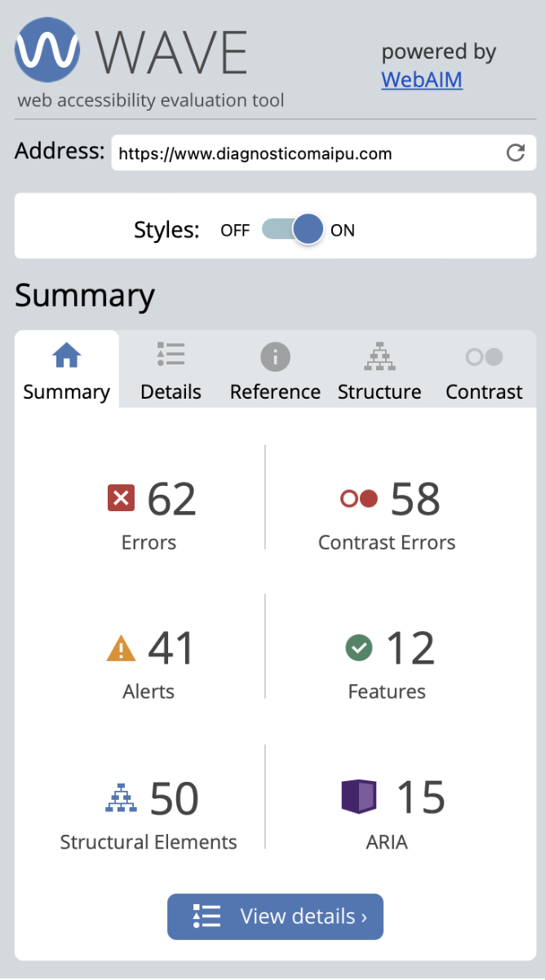Screen dimensions: 545x980
Task: Click the Structural Elements hierarchy icon
Action: pyautogui.click(x=121, y=797)
